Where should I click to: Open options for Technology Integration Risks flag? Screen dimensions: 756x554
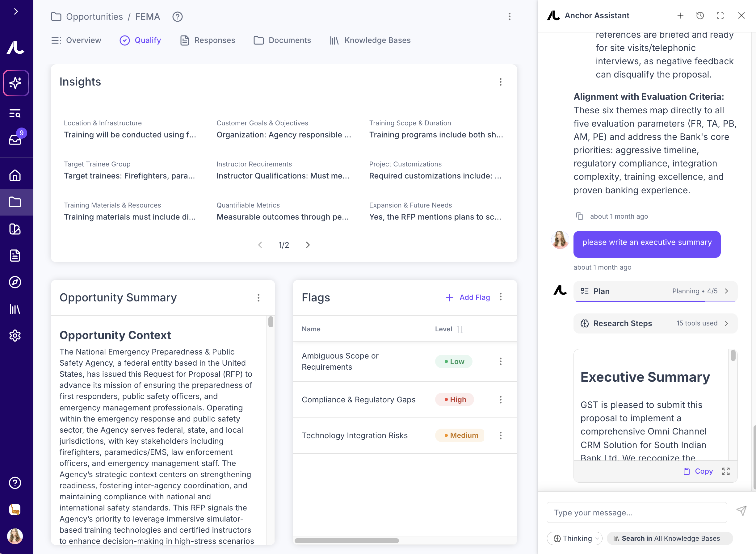click(500, 436)
